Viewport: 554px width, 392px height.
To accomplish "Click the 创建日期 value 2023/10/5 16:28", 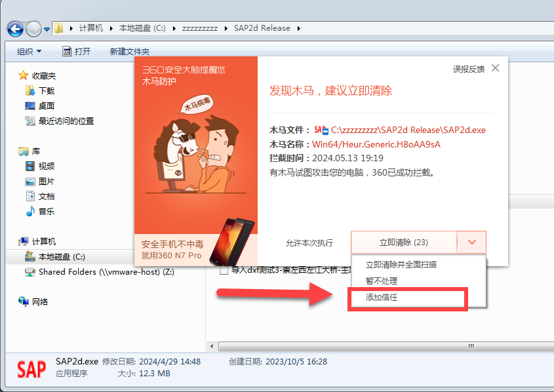I will (296, 362).
